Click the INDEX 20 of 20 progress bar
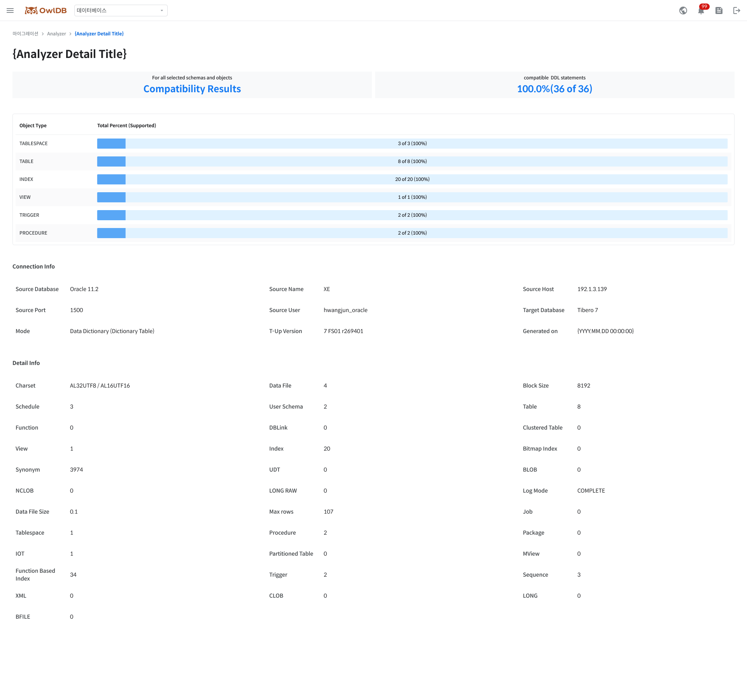 pos(412,179)
